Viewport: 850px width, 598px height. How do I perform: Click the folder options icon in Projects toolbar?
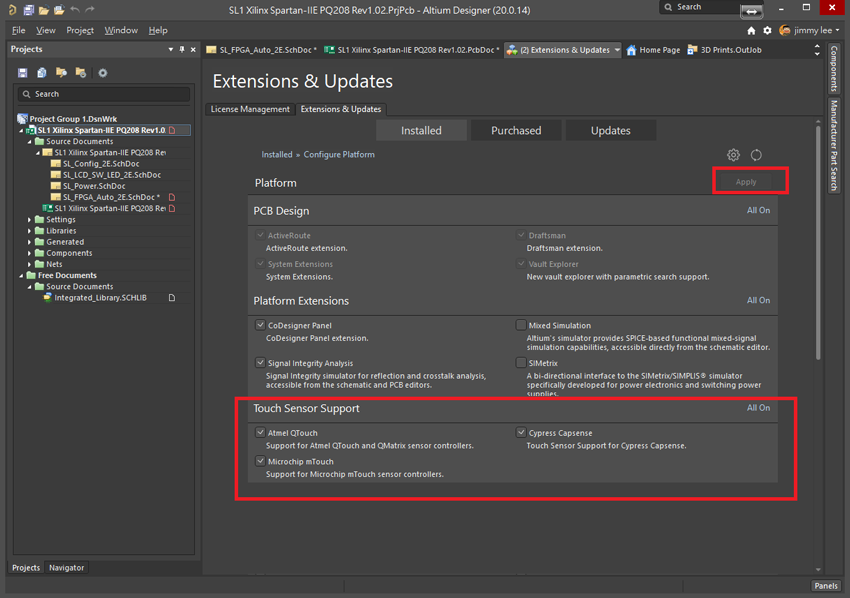click(x=81, y=73)
